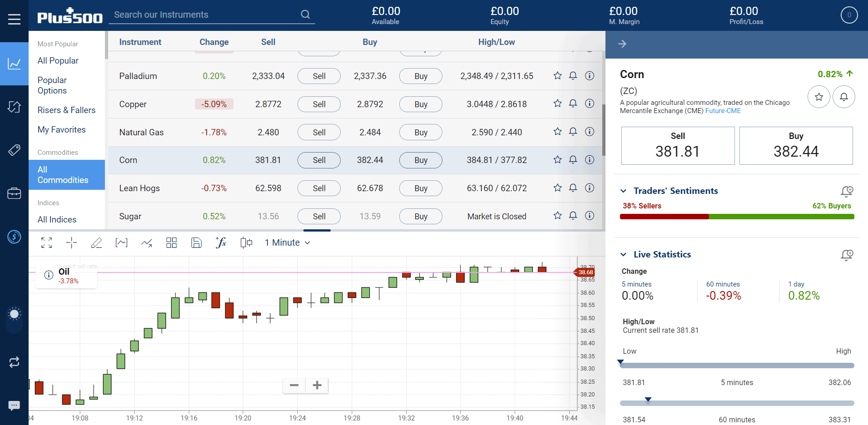Image resolution: width=868 pixels, height=425 pixels.
Task: Open the chat support icon
Action: 14,405
